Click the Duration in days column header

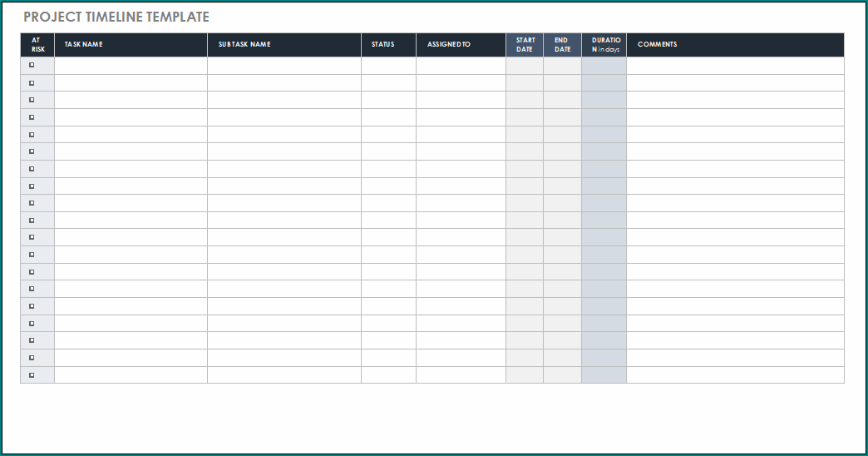pyautogui.click(x=604, y=45)
